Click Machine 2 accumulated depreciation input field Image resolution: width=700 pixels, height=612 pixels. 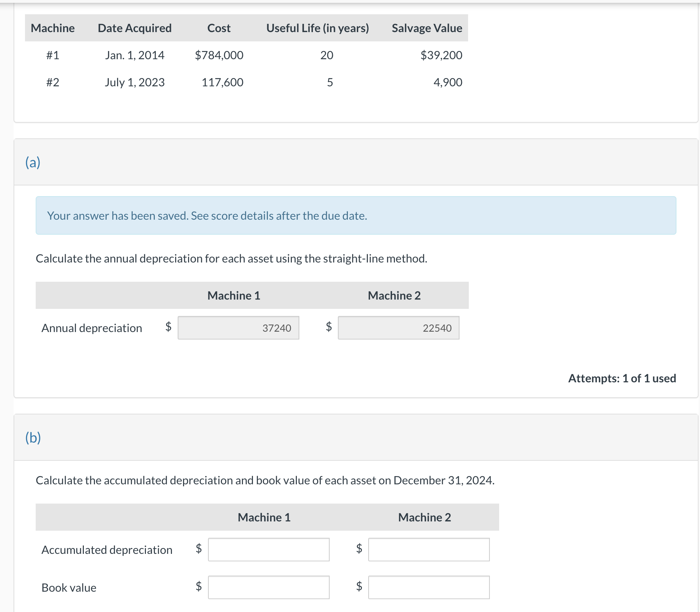pos(429,549)
